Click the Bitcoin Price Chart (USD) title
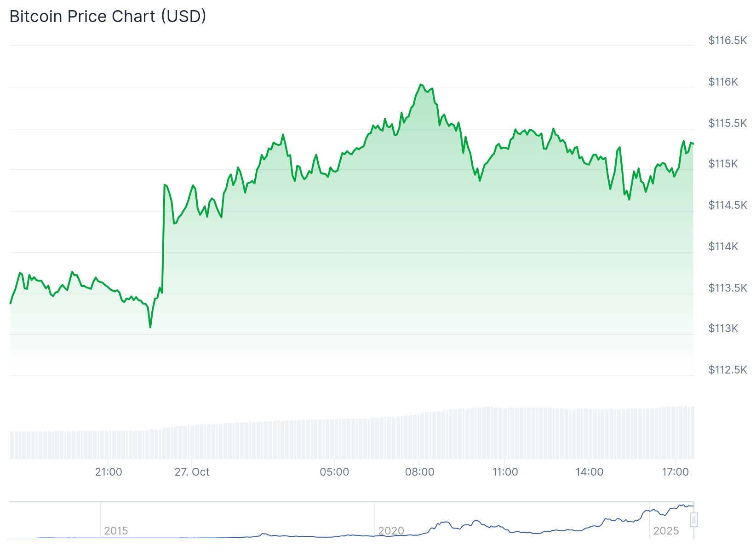756x552 pixels. 108,16
